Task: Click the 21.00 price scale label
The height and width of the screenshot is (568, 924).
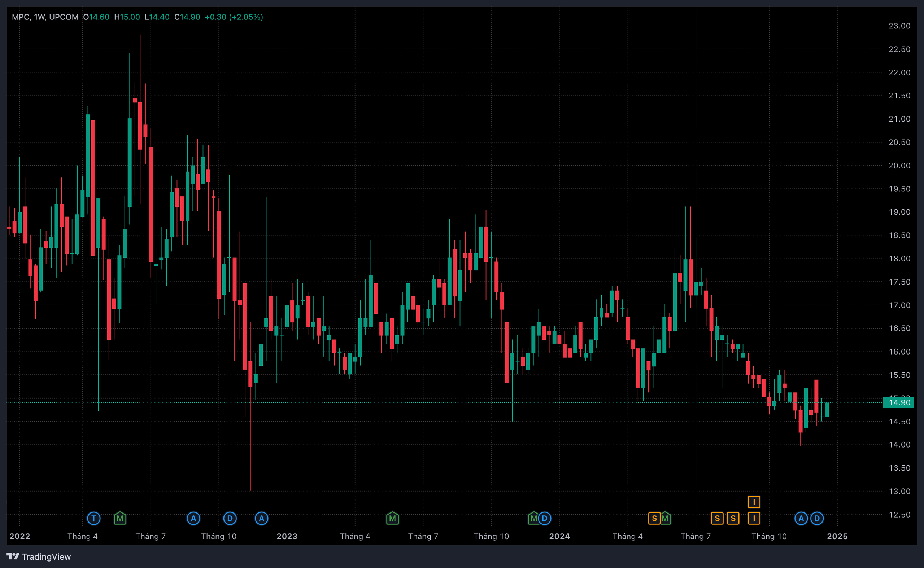Action: click(x=899, y=119)
